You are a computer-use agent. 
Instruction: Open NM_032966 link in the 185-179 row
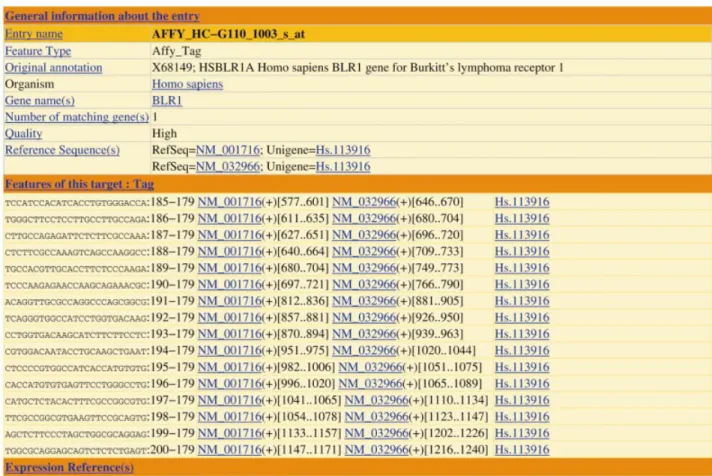pos(364,202)
